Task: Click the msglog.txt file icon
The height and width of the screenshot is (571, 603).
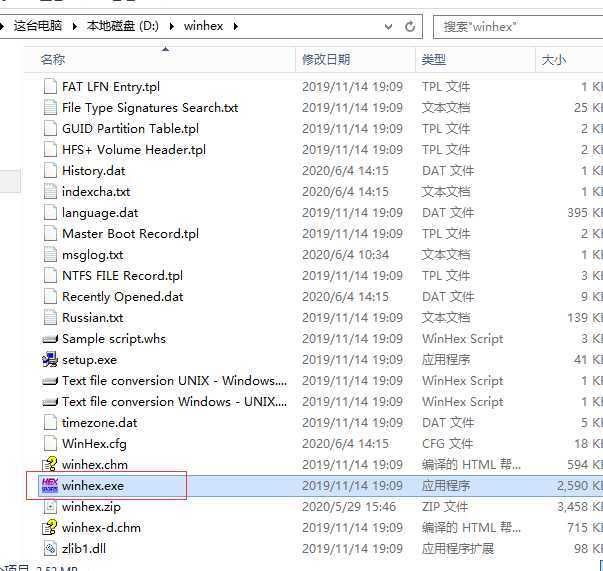Action: pos(50,255)
